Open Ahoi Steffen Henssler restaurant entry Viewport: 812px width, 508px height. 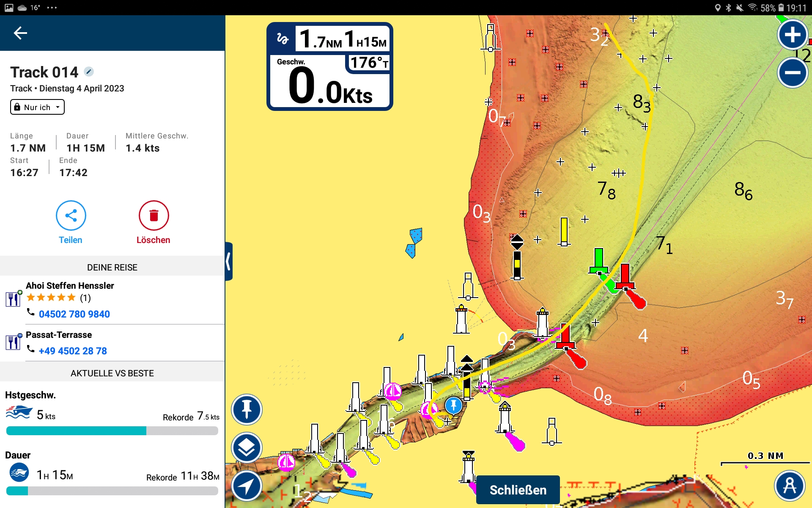[70, 286]
